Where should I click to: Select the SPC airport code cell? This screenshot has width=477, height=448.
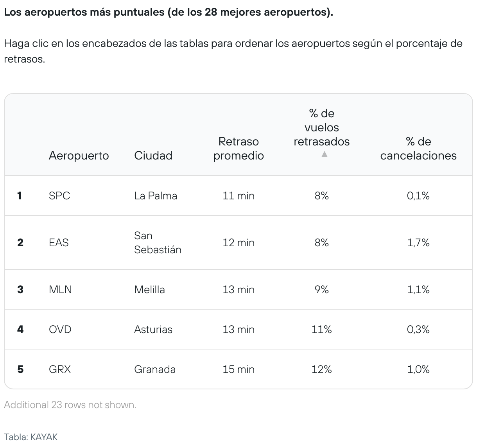pos(59,195)
